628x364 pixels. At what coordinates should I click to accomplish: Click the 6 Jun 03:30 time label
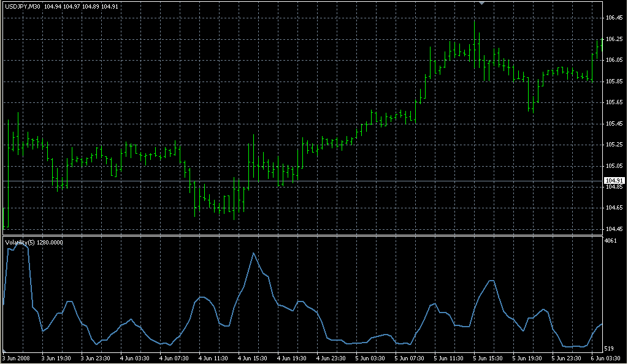(605, 358)
